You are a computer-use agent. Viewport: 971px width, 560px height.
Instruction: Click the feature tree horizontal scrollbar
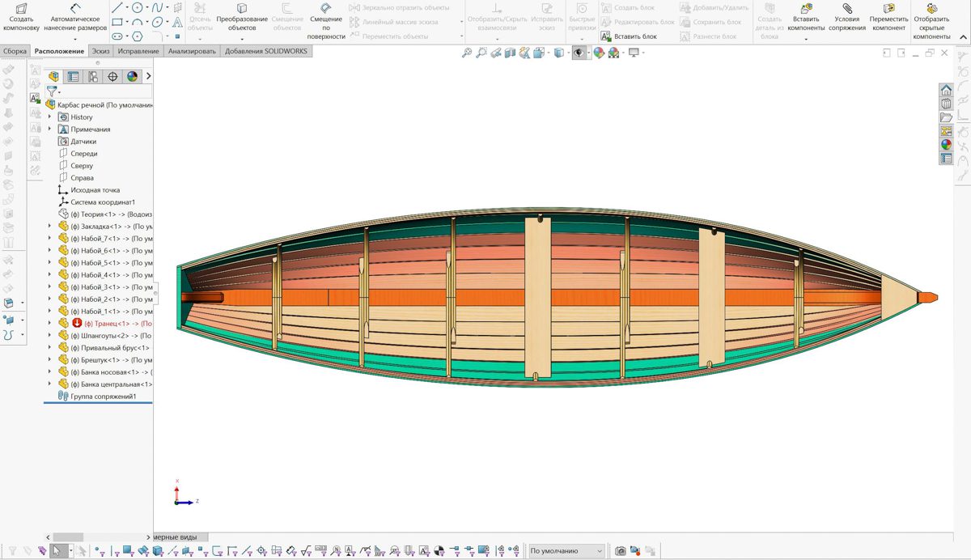68,537
